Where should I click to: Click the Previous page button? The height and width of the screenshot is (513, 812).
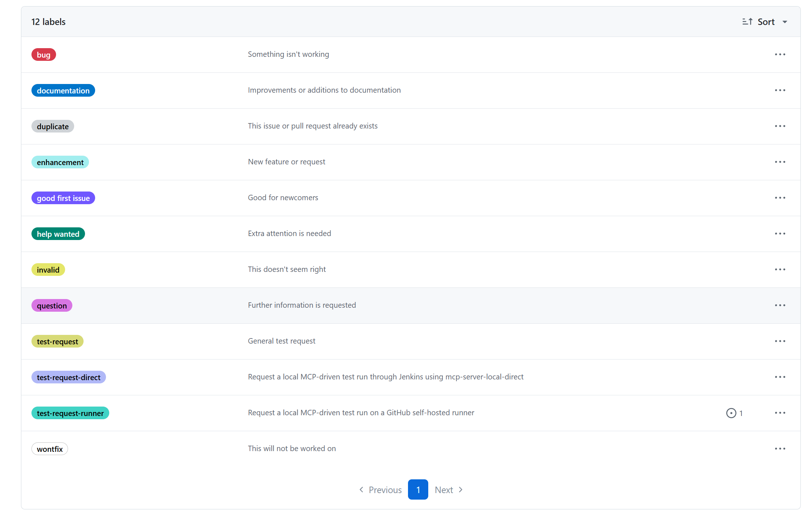(381, 490)
